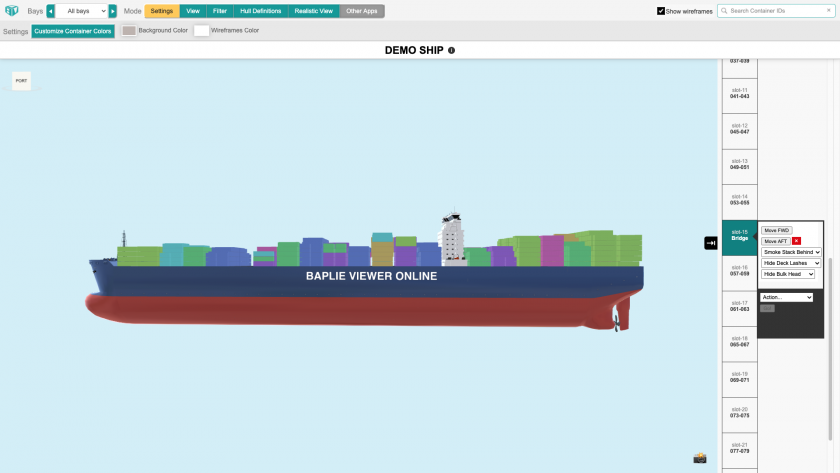The image size is (840, 473).
Task: Take a screenshot with camera icon
Action: click(700, 458)
